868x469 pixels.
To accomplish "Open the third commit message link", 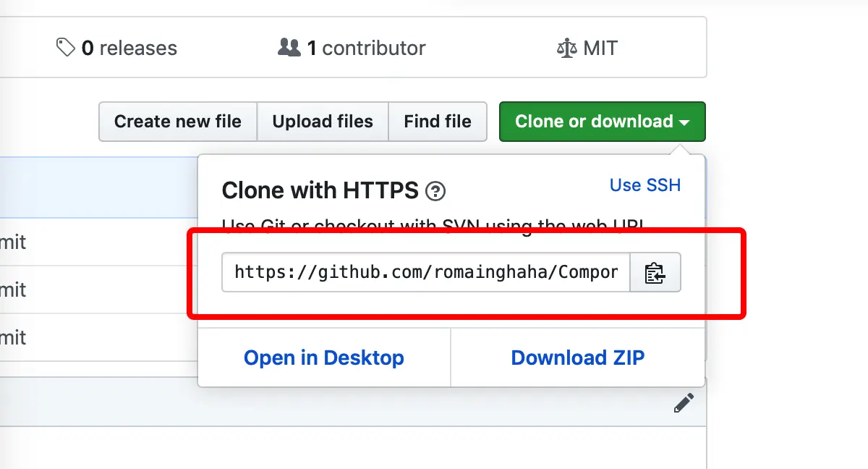I will 12,337.
